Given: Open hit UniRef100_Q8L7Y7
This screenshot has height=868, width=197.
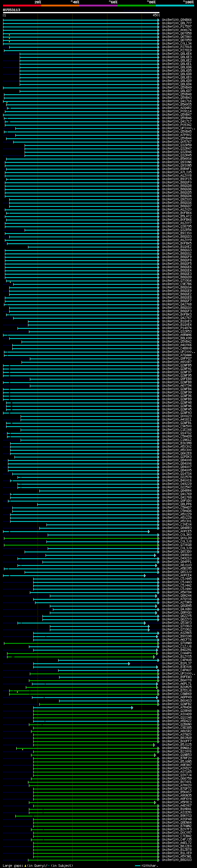Looking at the screenshot, I should coord(176,23).
